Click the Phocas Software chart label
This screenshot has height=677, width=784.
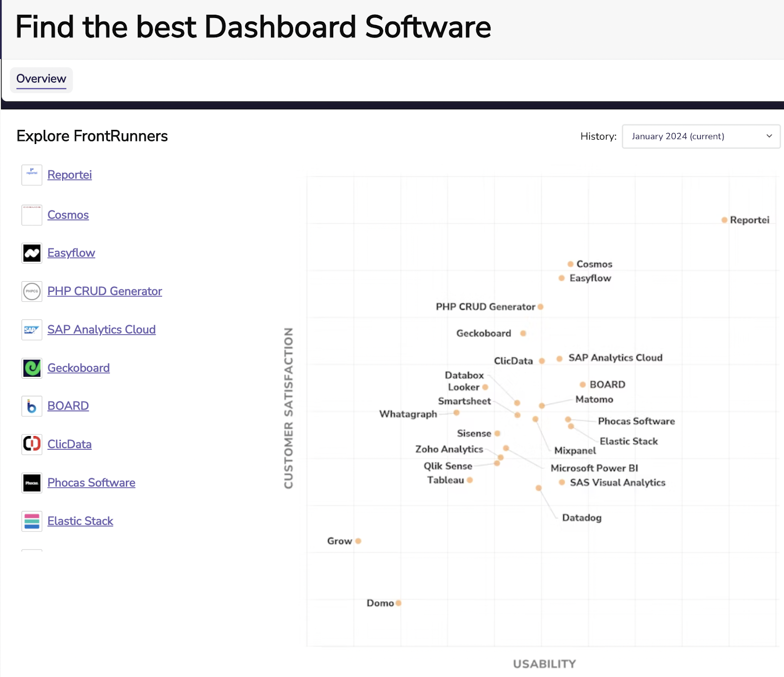(637, 421)
